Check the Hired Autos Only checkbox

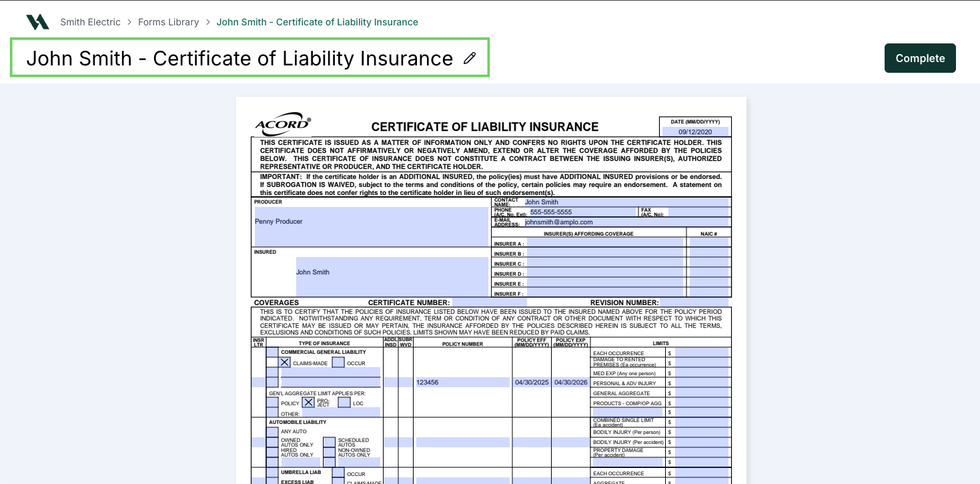tap(272, 452)
